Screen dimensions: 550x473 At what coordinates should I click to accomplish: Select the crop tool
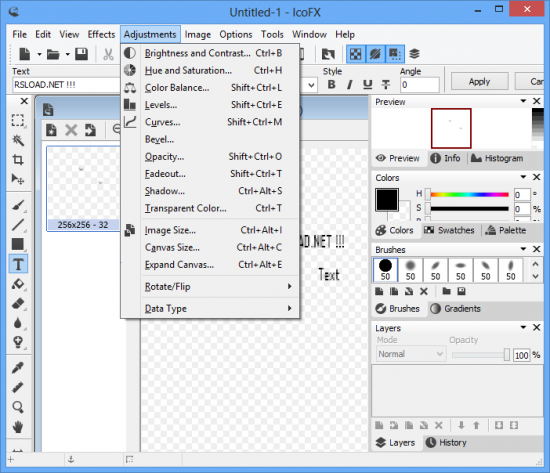tap(18, 160)
